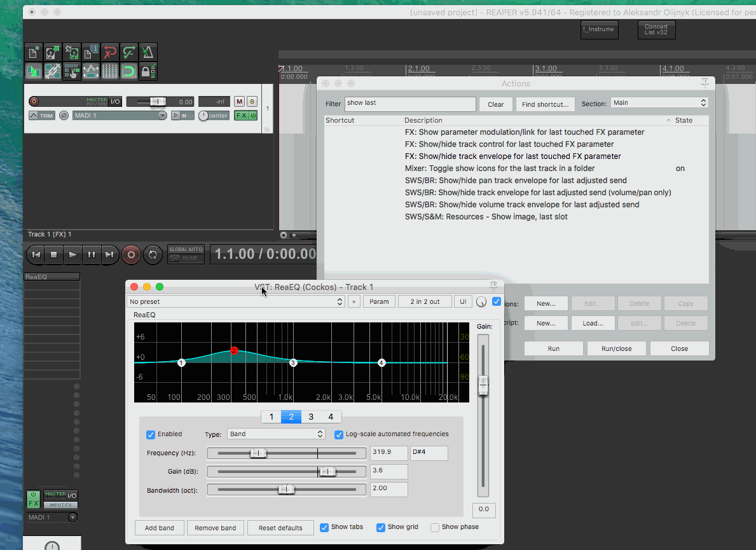Toggle the repeat loop transport button
756x550 pixels.
click(153, 254)
